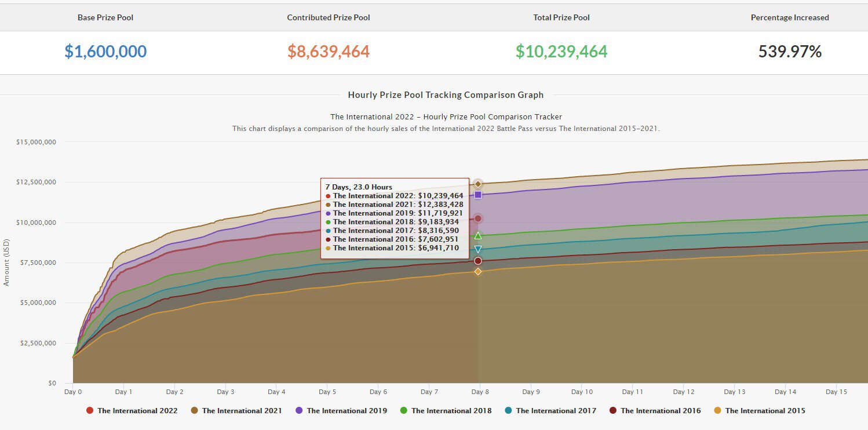The image size is (868, 430).
Task: Show or hide The International 2016 legend series
Action: (x=655, y=410)
